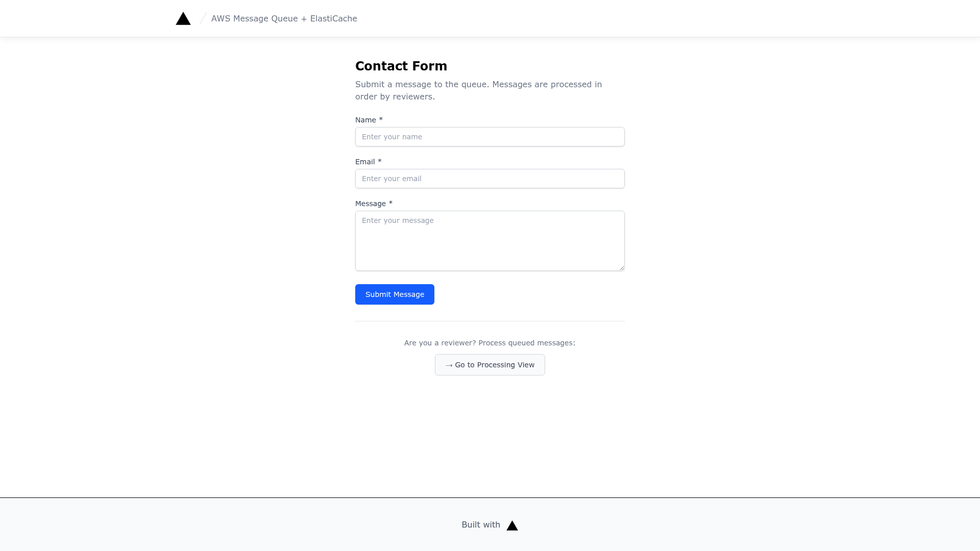Image resolution: width=980 pixels, height=551 pixels.
Task: Click the Email field label
Action: point(365,162)
